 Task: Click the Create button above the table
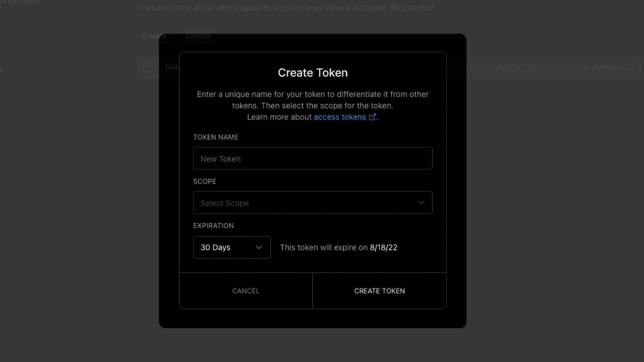(x=154, y=36)
